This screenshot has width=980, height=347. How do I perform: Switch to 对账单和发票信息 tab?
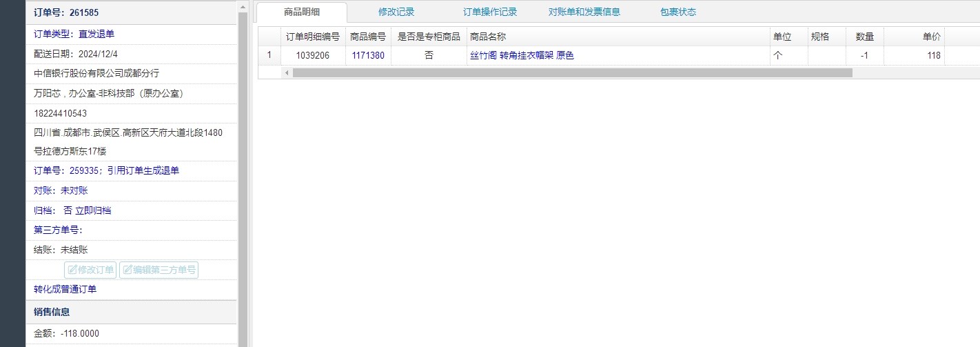(x=584, y=12)
